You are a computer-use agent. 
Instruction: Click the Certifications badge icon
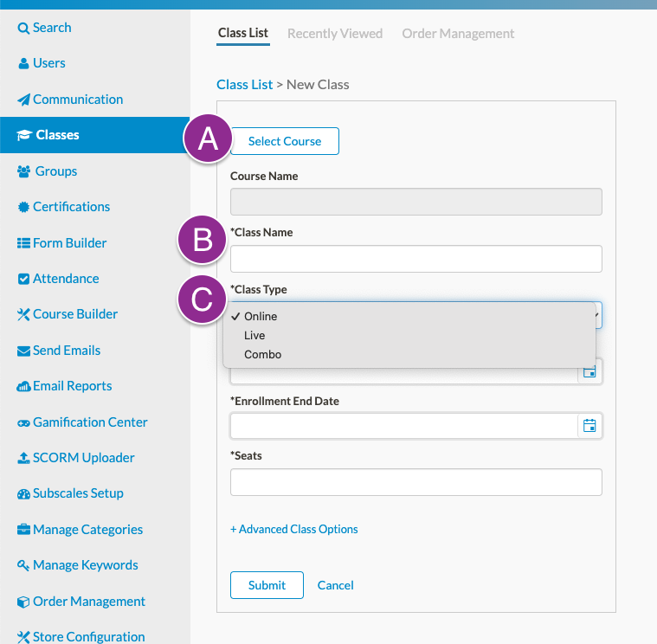tap(23, 207)
